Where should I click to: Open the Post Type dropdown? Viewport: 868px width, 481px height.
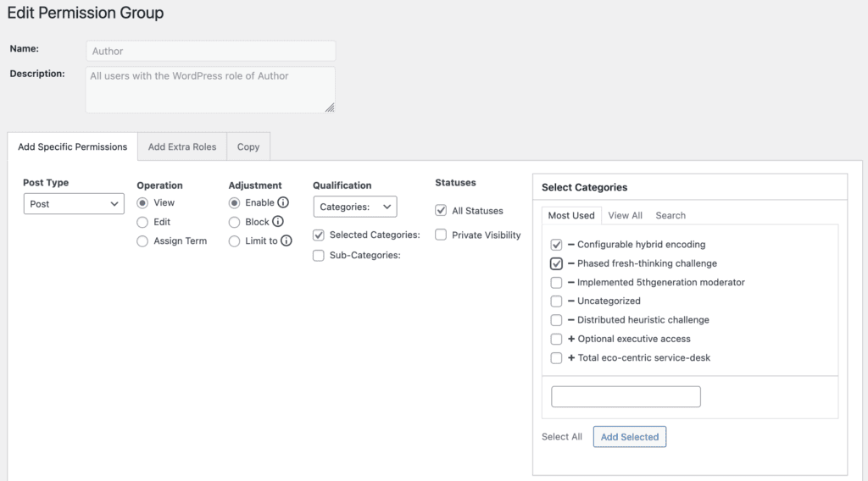point(74,204)
